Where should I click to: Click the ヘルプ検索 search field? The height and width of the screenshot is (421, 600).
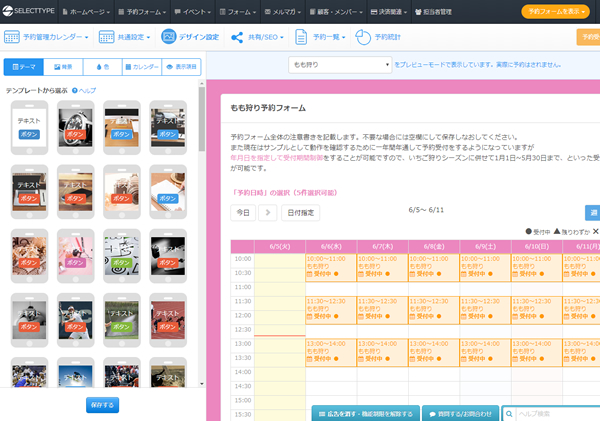click(555, 413)
